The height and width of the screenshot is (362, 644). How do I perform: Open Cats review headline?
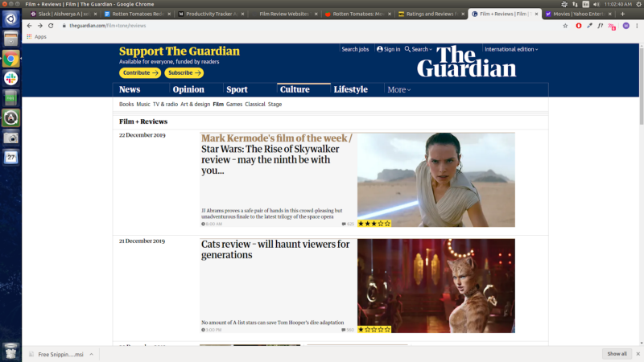[x=275, y=249]
